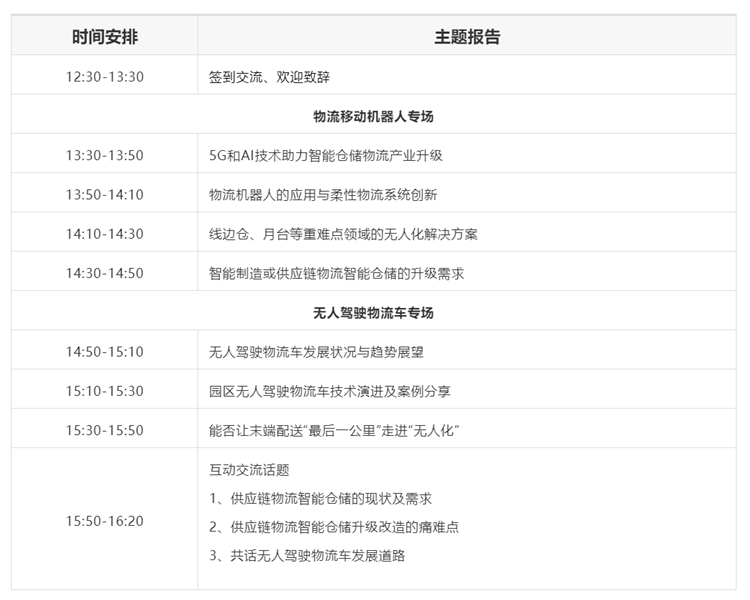
Task: Click the 线边仓、月台等重难点领域的无人化解决方案 entry
Action: click(343, 234)
